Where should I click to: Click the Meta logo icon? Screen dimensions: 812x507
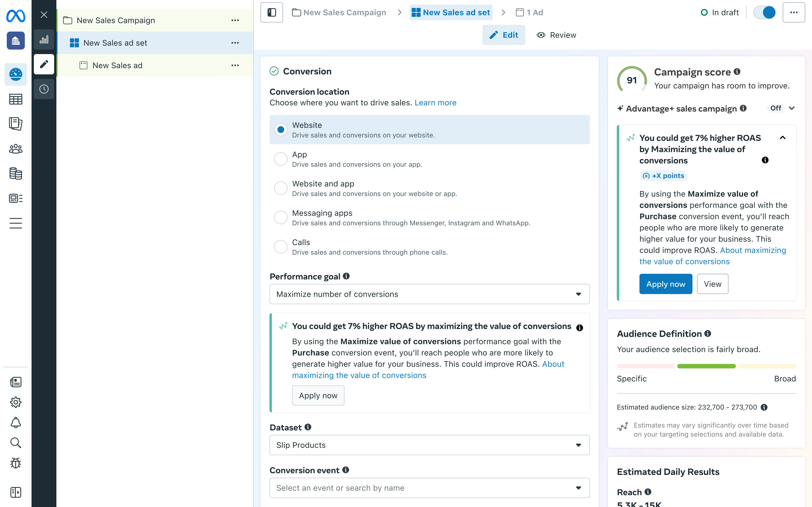click(x=15, y=15)
